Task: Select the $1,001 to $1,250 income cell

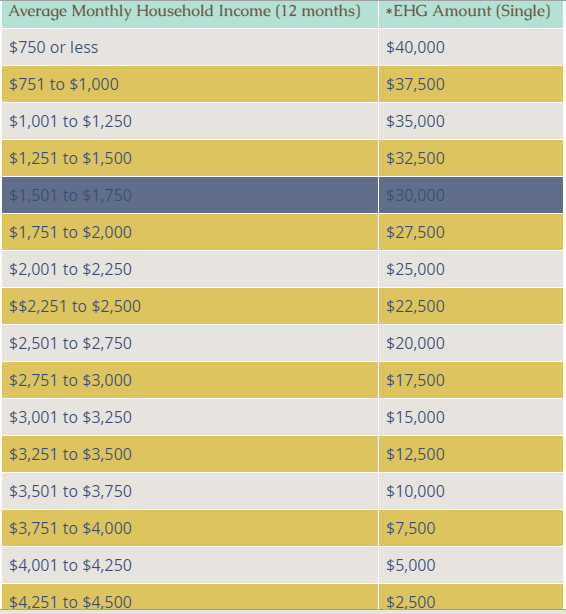Action: click(x=190, y=121)
